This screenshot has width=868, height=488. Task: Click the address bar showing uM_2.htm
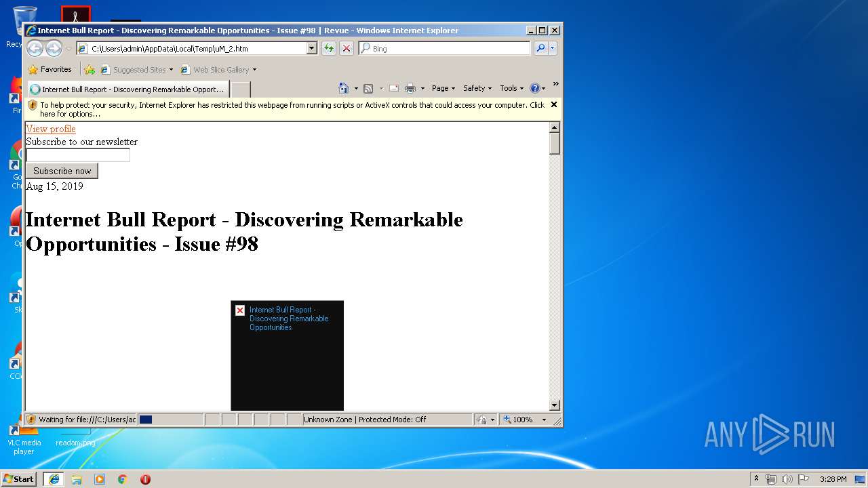[191, 48]
